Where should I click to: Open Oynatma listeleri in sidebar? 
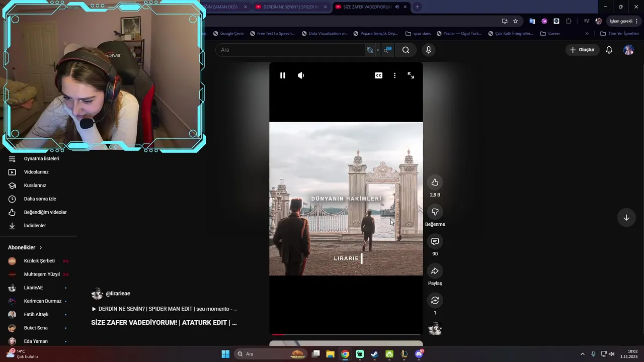(x=39, y=159)
